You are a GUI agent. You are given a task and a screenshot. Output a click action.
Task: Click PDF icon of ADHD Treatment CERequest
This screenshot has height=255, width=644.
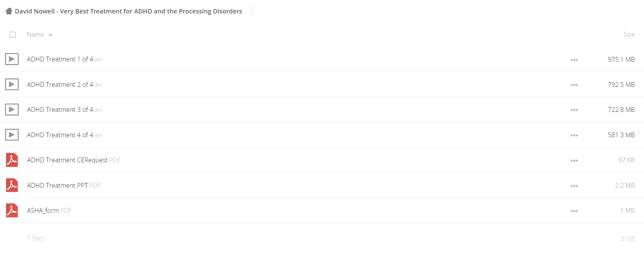click(12, 160)
